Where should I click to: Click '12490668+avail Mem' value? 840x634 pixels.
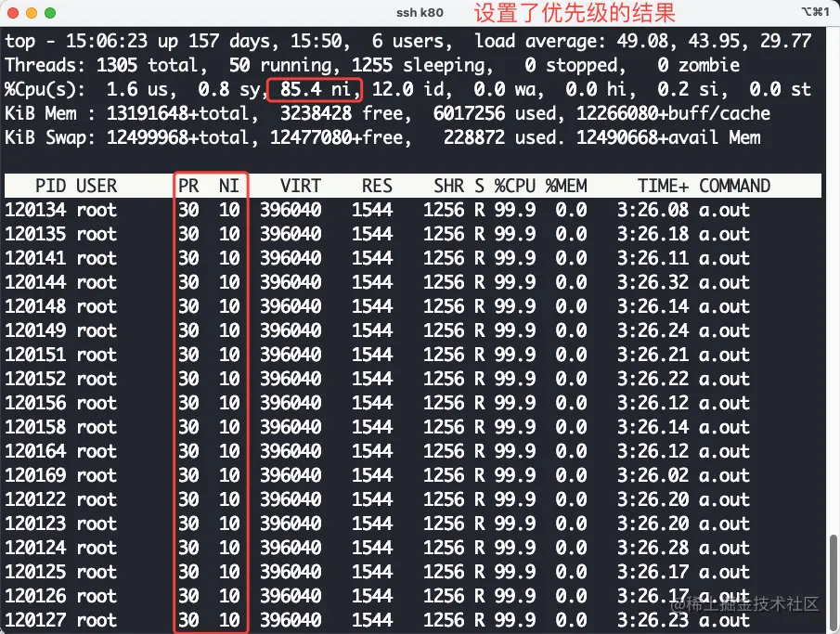(x=668, y=137)
